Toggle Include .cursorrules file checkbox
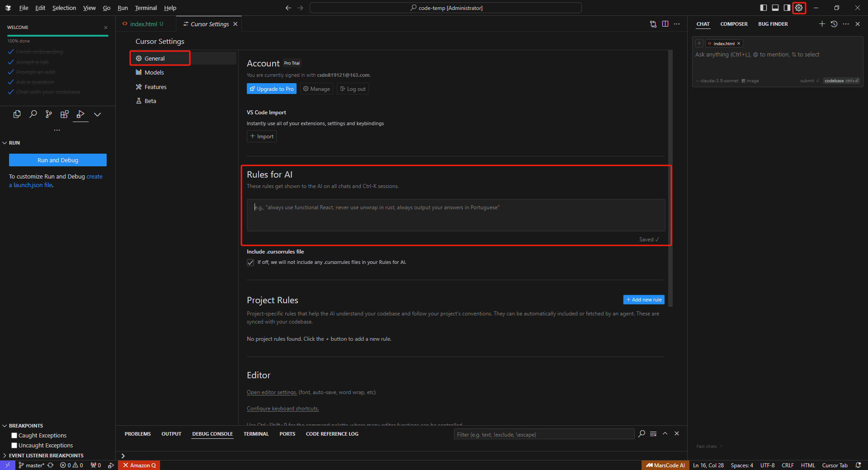 pyautogui.click(x=250, y=263)
